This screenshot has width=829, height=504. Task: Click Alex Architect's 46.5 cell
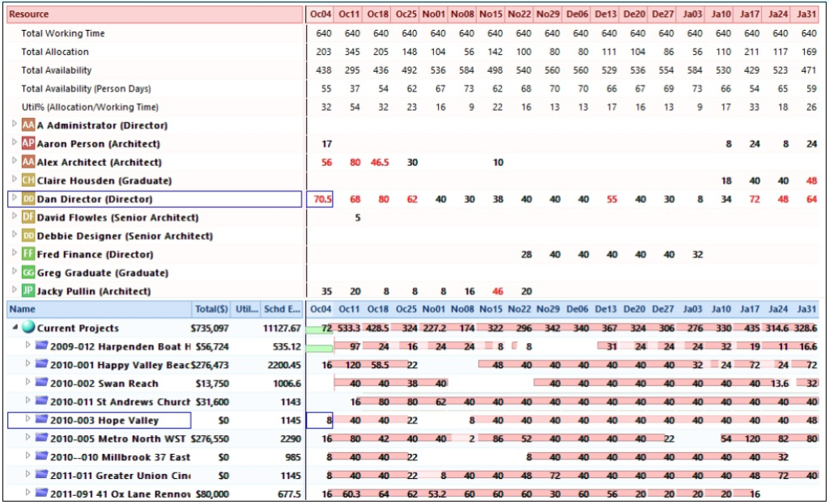tap(380, 162)
